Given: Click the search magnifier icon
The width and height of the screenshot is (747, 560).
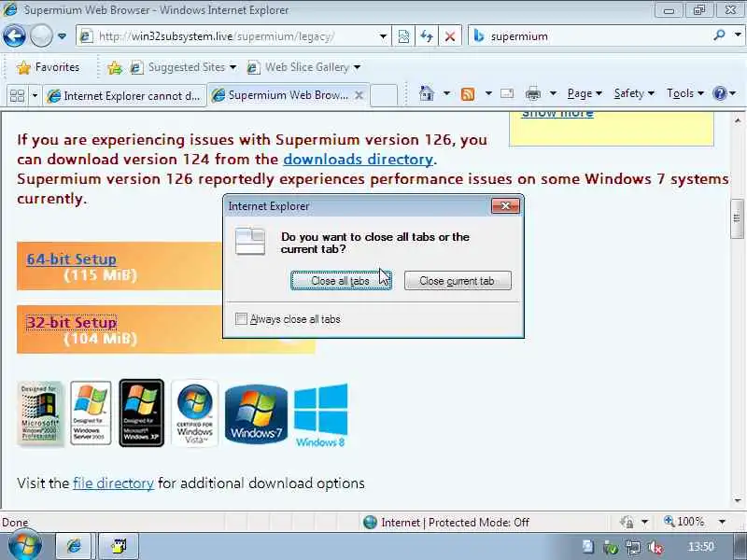Looking at the screenshot, I should (x=719, y=35).
